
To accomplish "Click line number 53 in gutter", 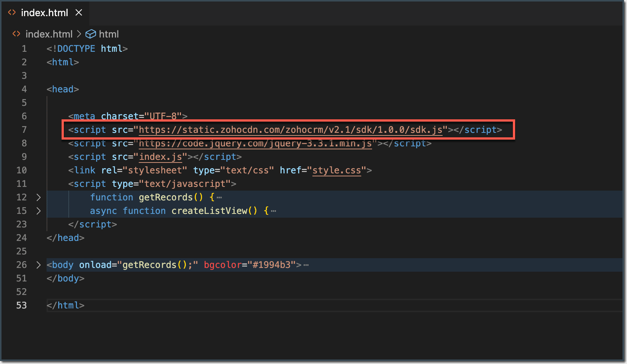I will pos(21,305).
